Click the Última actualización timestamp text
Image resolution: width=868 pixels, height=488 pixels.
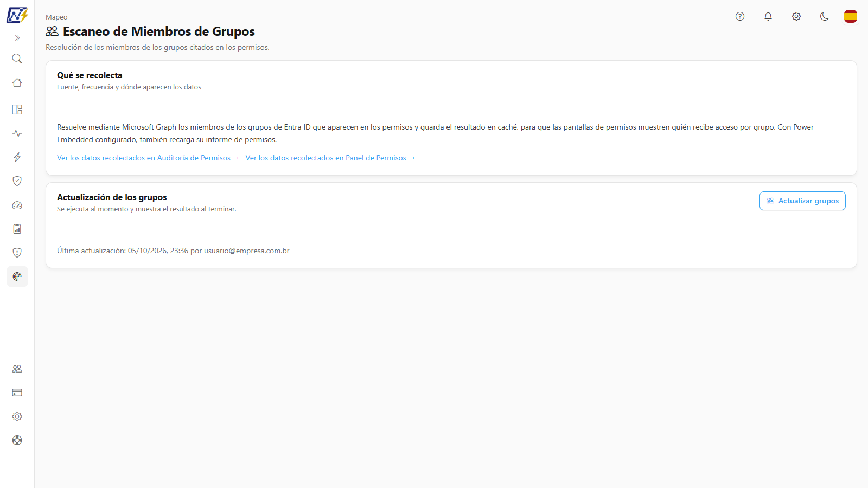click(173, 251)
